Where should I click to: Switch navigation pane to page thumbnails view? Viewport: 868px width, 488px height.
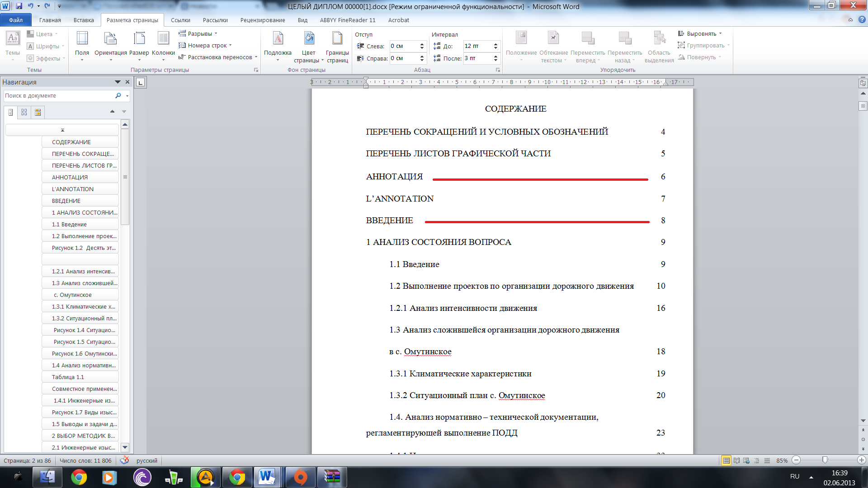[24, 112]
